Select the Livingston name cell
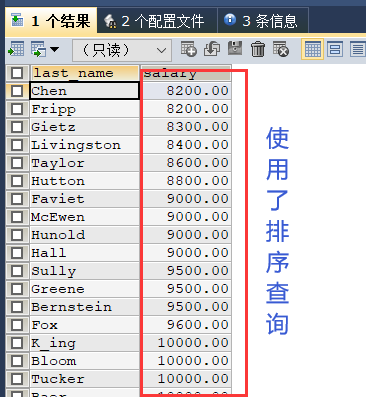The image size is (366, 397). point(85,145)
